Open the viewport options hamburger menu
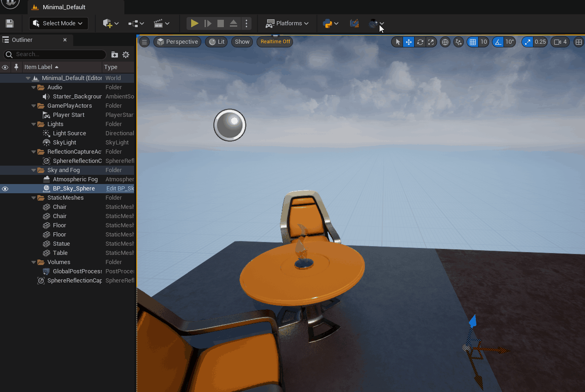Viewport: 585px width, 392px height. click(x=144, y=42)
